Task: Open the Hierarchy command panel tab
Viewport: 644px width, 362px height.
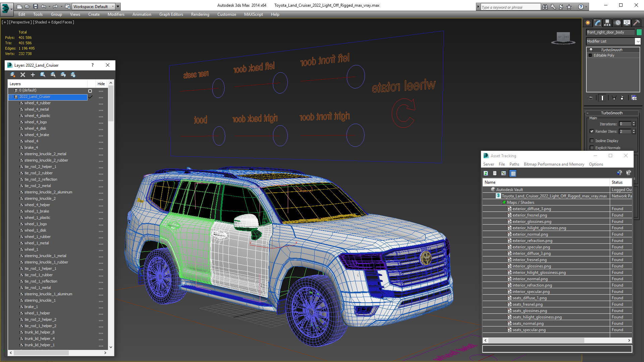Action: click(x=607, y=23)
